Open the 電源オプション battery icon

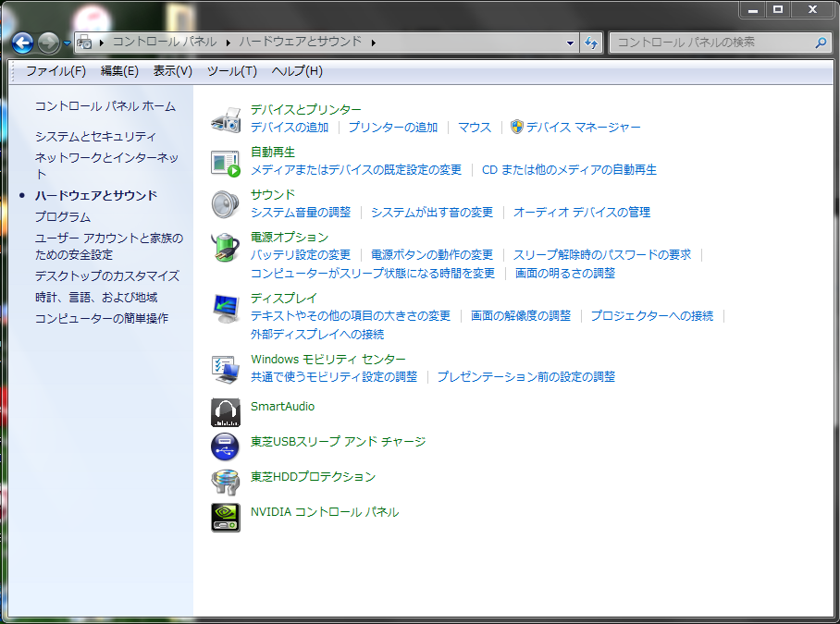(x=226, y=247)
